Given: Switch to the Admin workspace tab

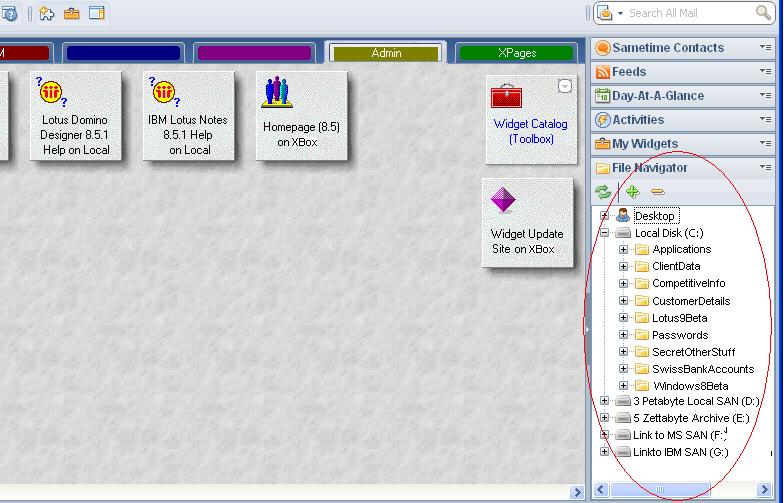Looking at the screenshot, I should pyautogui.click(x=386, y=53).
